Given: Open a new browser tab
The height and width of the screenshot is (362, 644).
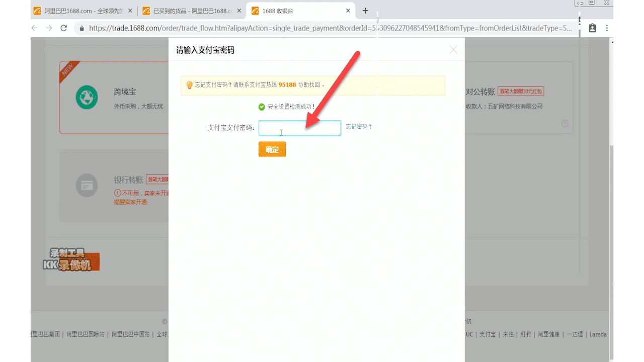Looking at the screenshot, I should [x=365, y=11].
